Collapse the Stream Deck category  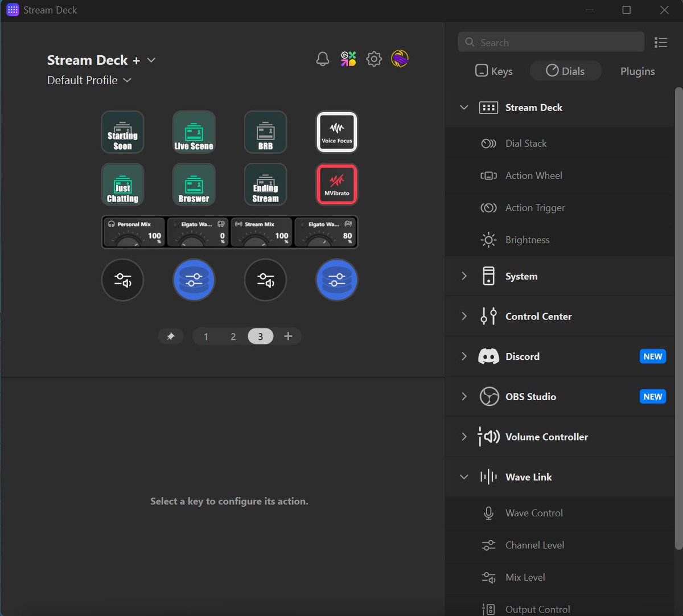click(x=464, y=108)
